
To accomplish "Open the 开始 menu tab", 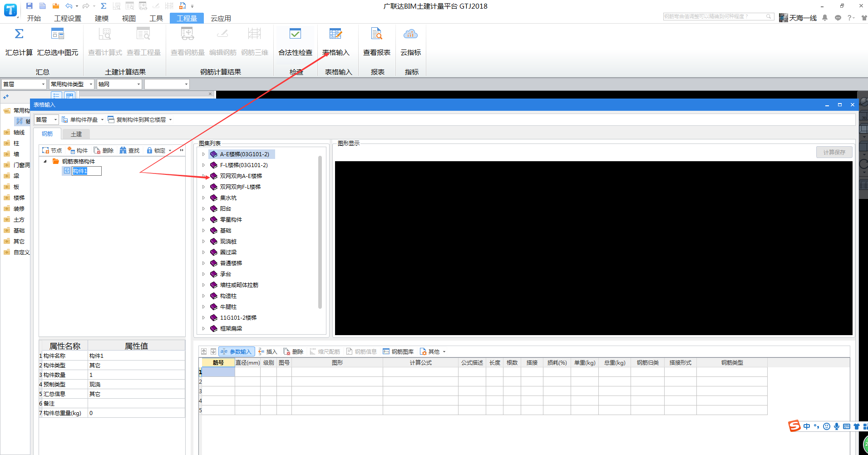I will coord(34,18).
